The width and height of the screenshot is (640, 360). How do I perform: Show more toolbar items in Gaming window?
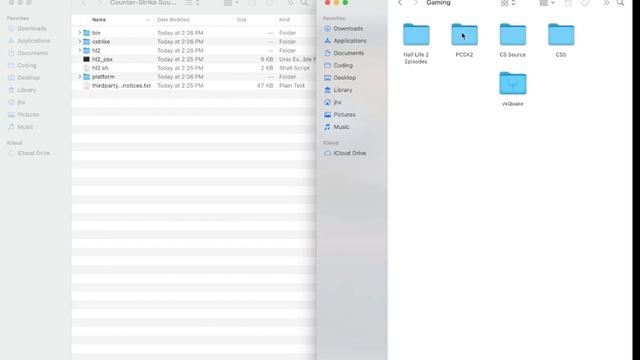(606, 3)
